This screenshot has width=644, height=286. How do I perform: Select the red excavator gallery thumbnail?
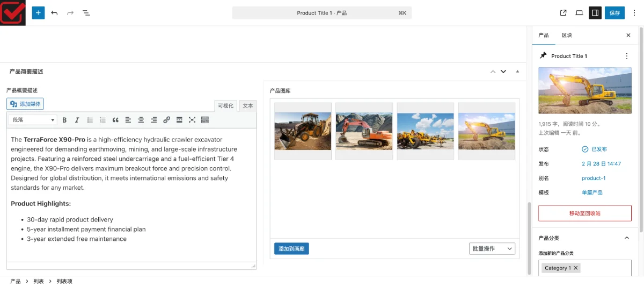point(364,131)
